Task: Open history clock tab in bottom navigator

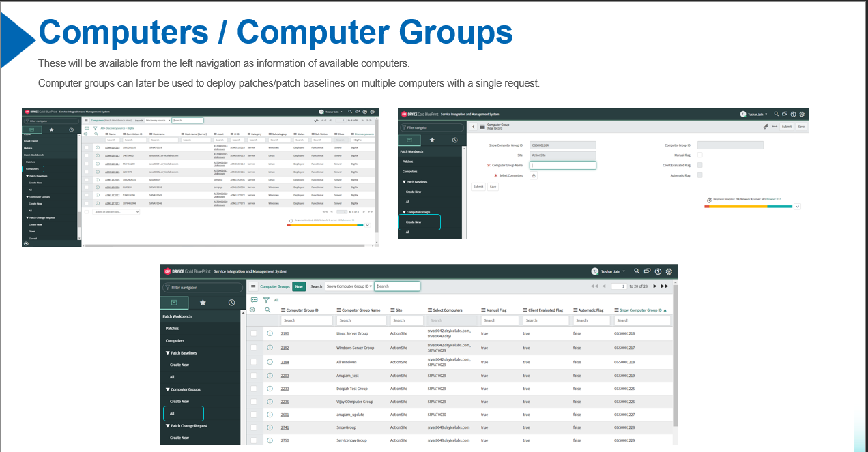Action: coord(231,303)
